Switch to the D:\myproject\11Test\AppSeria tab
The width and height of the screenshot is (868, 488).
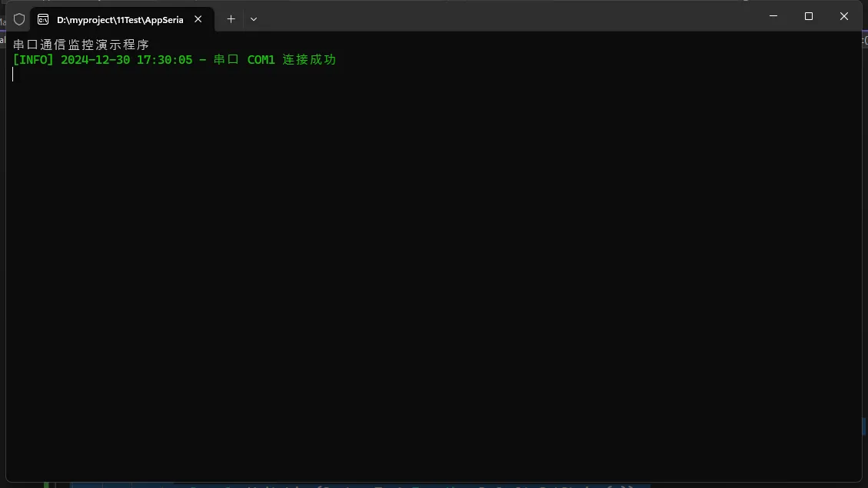pyautogui.click(x=119, y=19)
